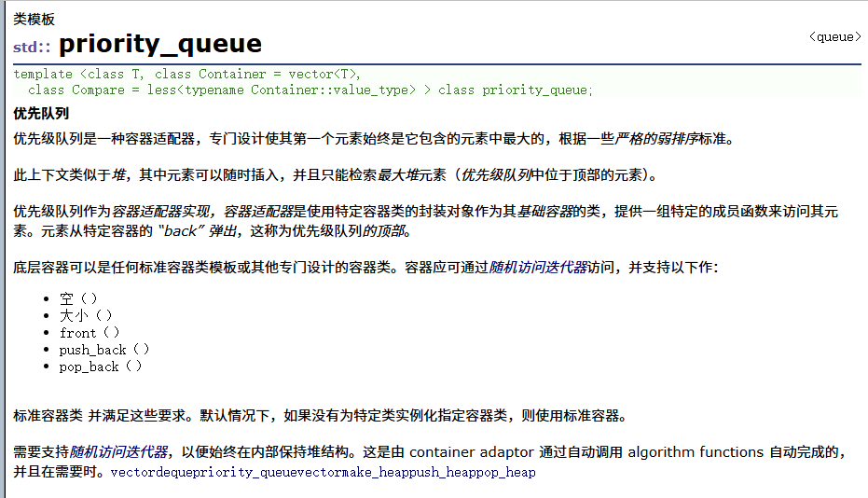Image resolution: width=868 pixels, height=498 pixels.
Task: Click the italic "back" 弹出 phrase
Action: (198, 231)
